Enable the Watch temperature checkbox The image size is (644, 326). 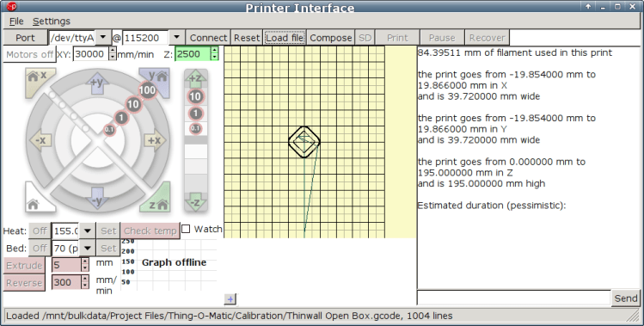tap(186, 229)
